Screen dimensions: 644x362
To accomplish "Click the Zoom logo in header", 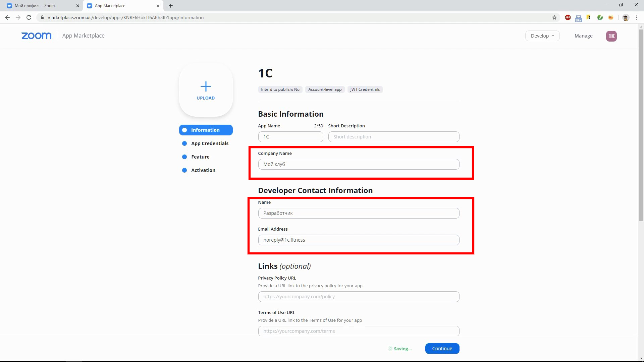I will [37, 36].
